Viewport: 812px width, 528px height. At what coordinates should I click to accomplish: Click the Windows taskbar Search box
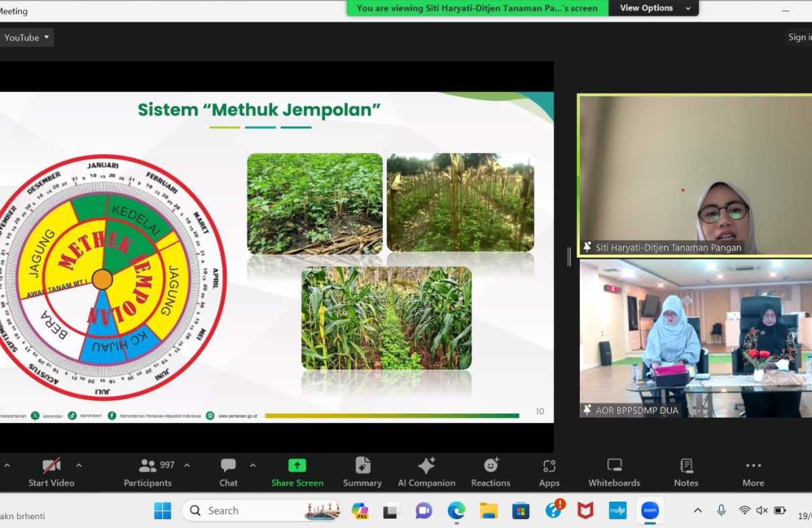click(261, 510)
